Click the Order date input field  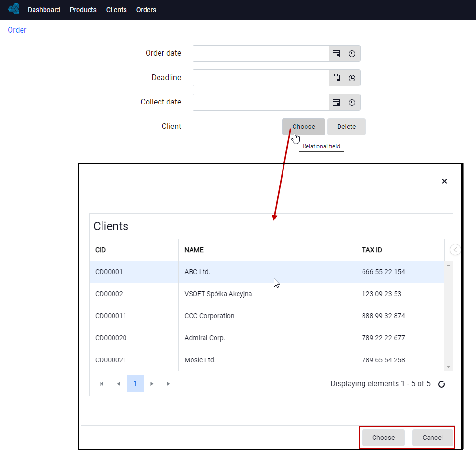click(x=261, y=54)
